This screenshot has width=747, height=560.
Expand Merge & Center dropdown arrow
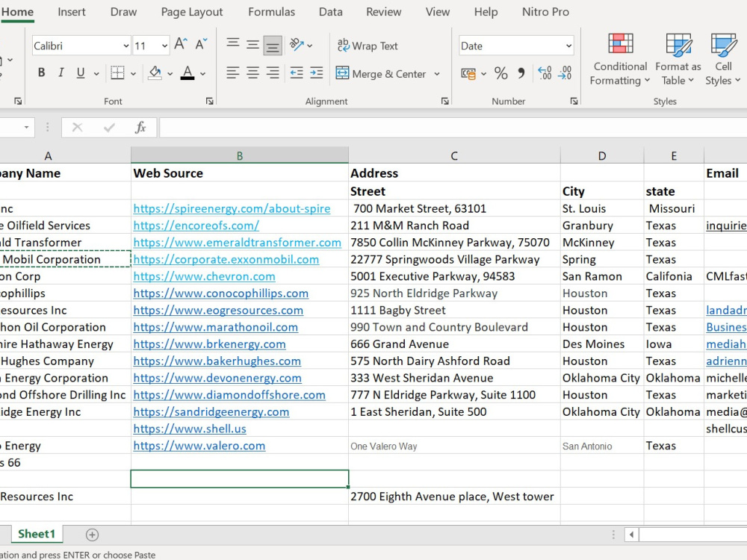437,74
